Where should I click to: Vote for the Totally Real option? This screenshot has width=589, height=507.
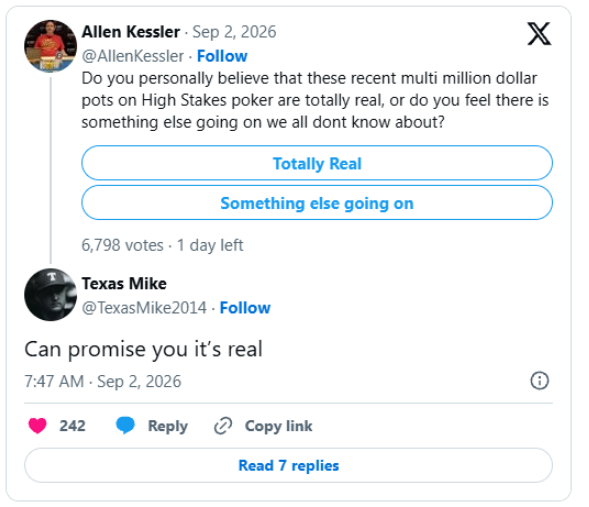317,163
